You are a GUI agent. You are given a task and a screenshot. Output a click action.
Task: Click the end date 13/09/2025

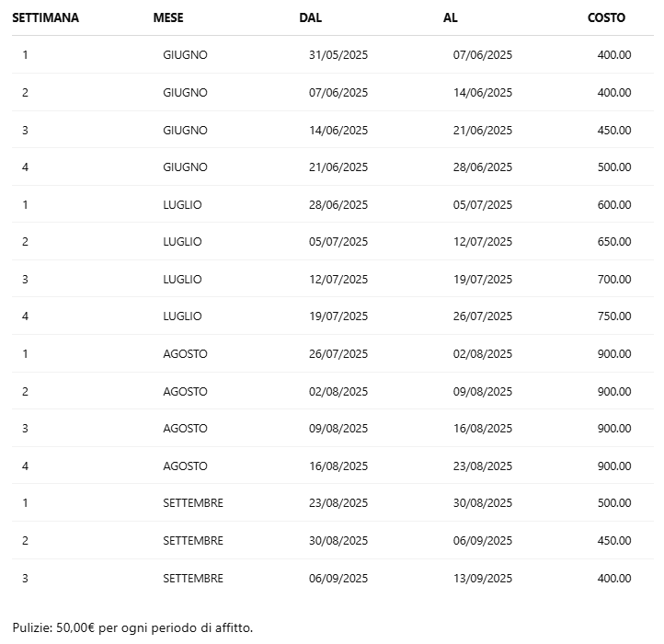(483, 579)
